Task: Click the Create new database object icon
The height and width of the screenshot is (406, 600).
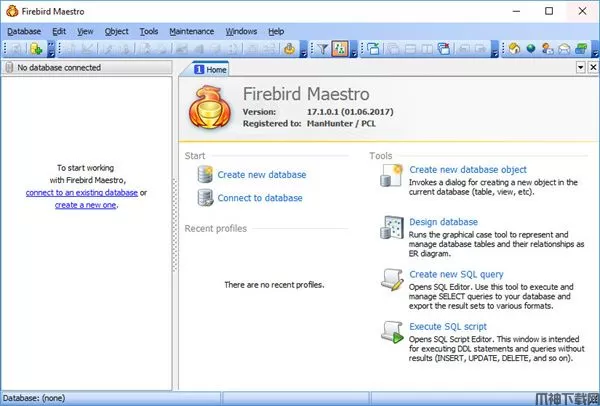Action: pyautogui.click(x=391, y=175)
